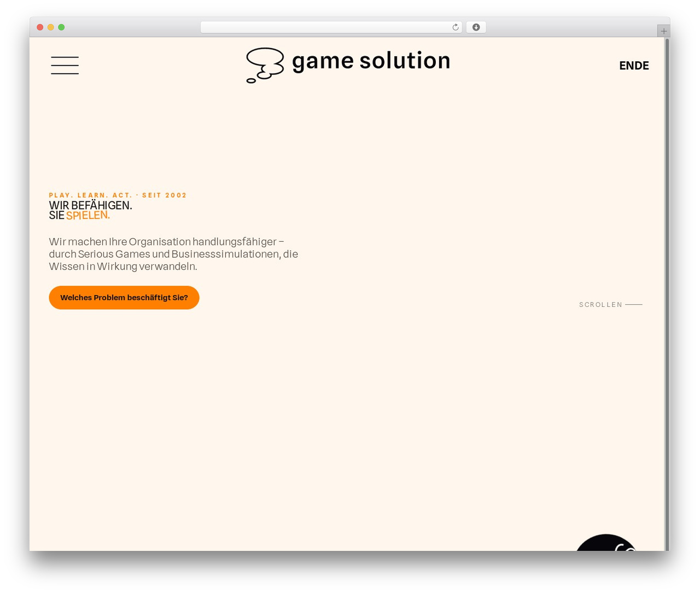
Task: Click the reload page icon
Action: 455,27
